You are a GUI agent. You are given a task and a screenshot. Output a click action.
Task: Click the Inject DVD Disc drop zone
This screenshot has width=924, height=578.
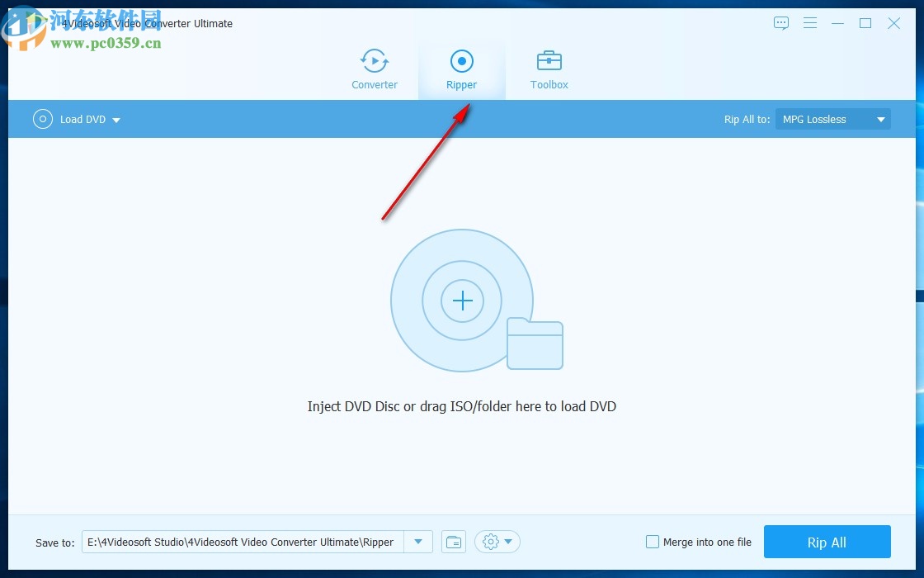pyautogui.click(x=462, y=406)
